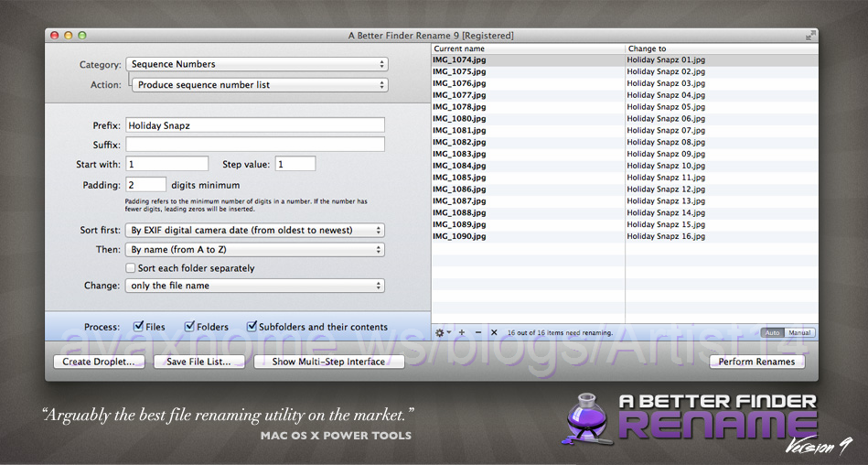Select file IMG_1076.jpg
Image resolution: width=868 pixels, height=465 pixels.
click(x=459, y=83)
